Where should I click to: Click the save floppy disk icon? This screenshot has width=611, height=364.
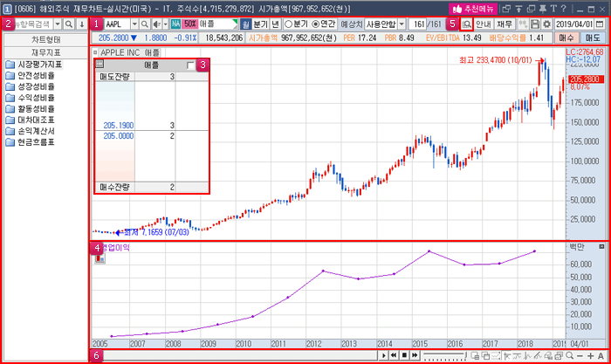click(535, 24)
